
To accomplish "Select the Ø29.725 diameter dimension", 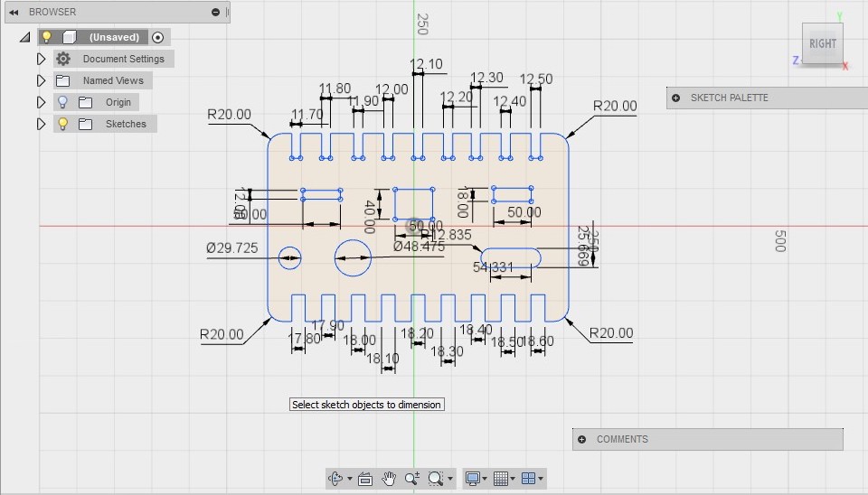I will coord(232,248).
